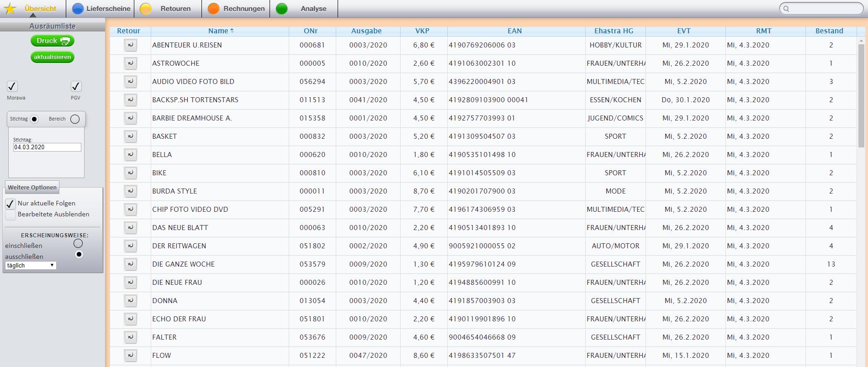This screenshot has width=868, height=367.
Task: Click the price cell 8,70 €
Action: (423, 191)
